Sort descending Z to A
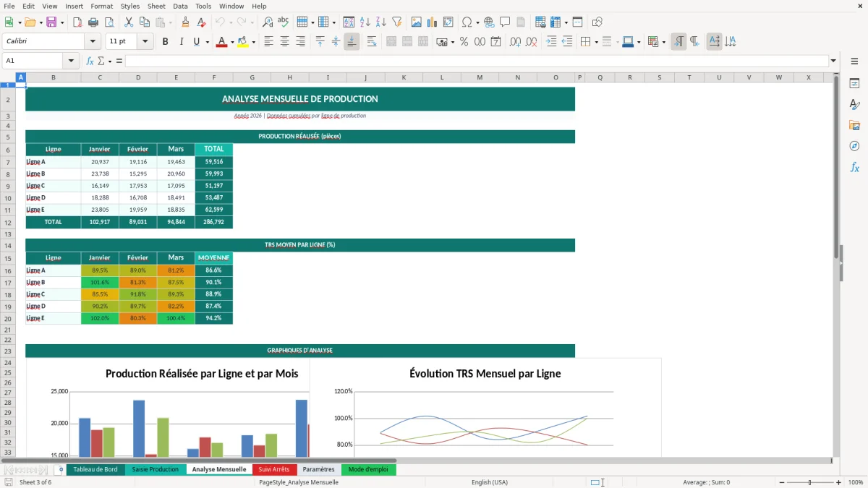Screen dimensions: 868x488 pos(380,22)
